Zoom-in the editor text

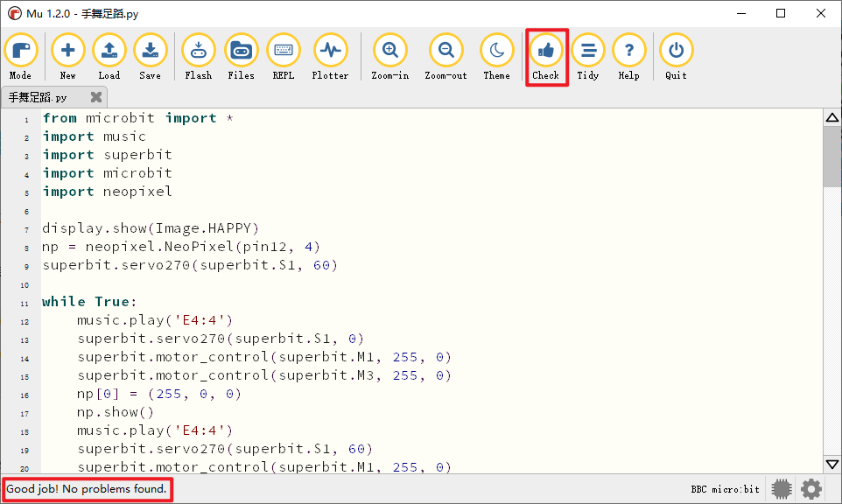click(x=389, y=56)
